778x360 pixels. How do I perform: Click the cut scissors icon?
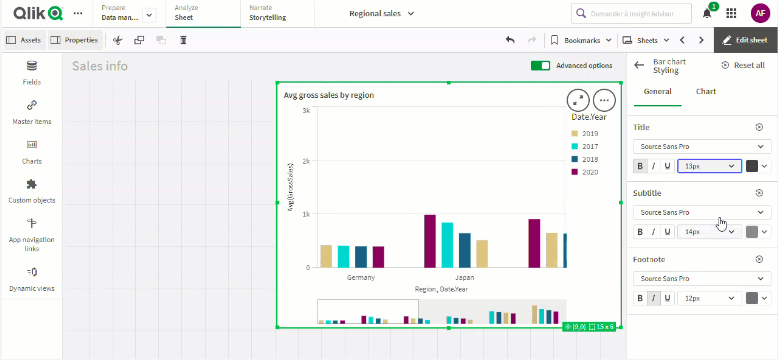click(x=117, y=40)
